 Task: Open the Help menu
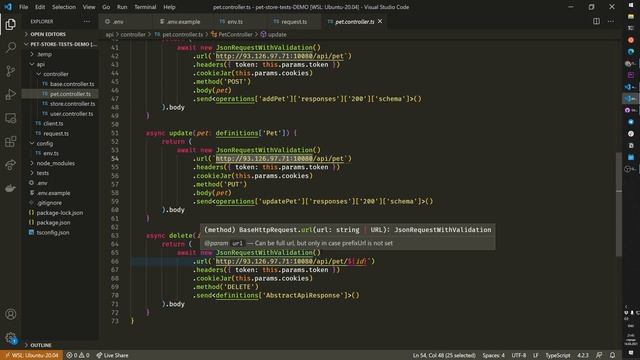point(169,7)
